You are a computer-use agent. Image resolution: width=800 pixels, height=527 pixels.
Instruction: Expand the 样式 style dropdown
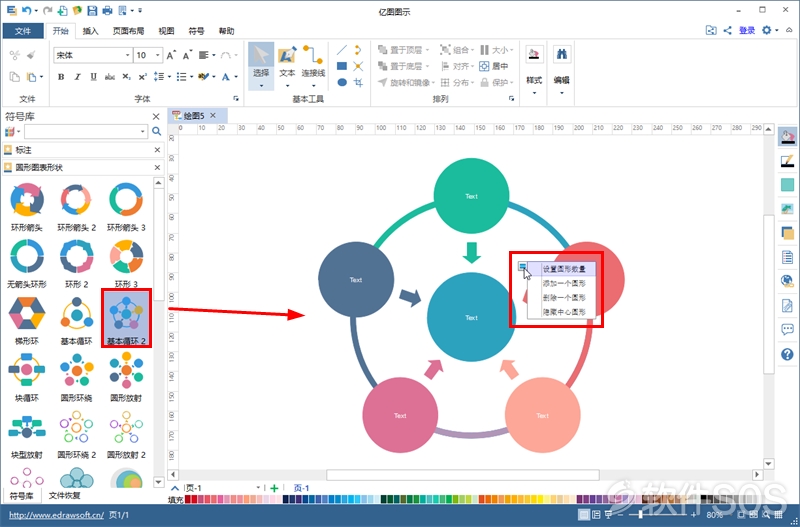pos(534,93)
